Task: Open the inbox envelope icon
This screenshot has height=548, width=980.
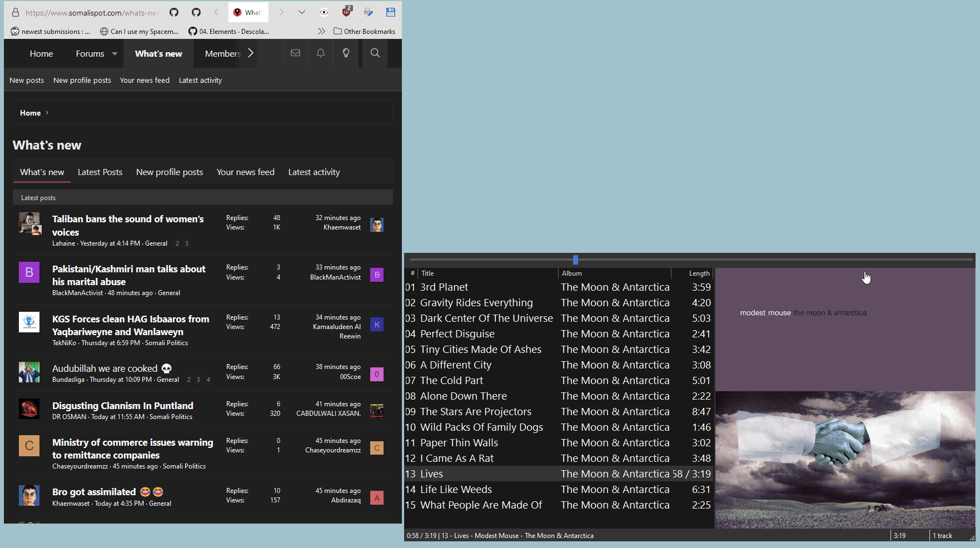Action: coord(295,53)
